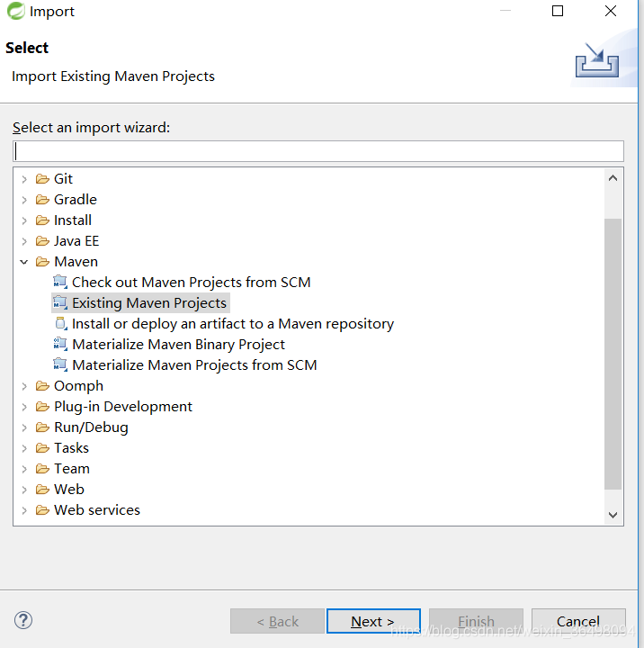Select Materialize Maven Projects from SCM
The height and width of the screenshot is (648, 644).
[194, 364]
